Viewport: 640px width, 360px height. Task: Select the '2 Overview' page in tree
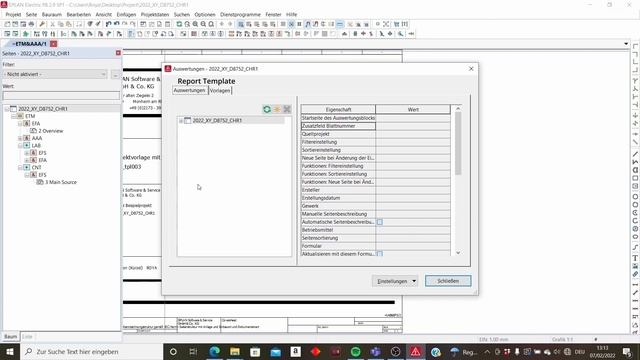pyautogui.click(x=51, y=131)
